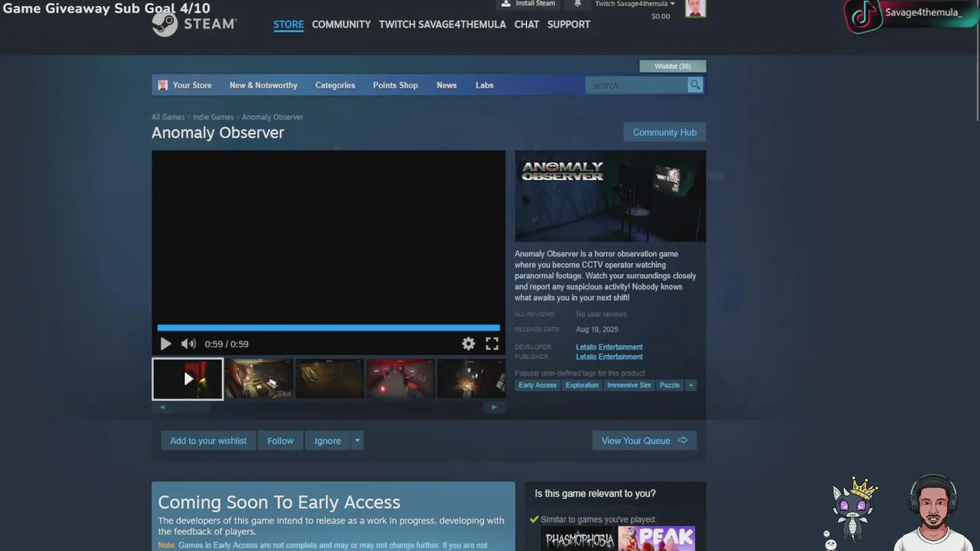
Task: Select the Exploration tag
Action: [x=582, y=385]
